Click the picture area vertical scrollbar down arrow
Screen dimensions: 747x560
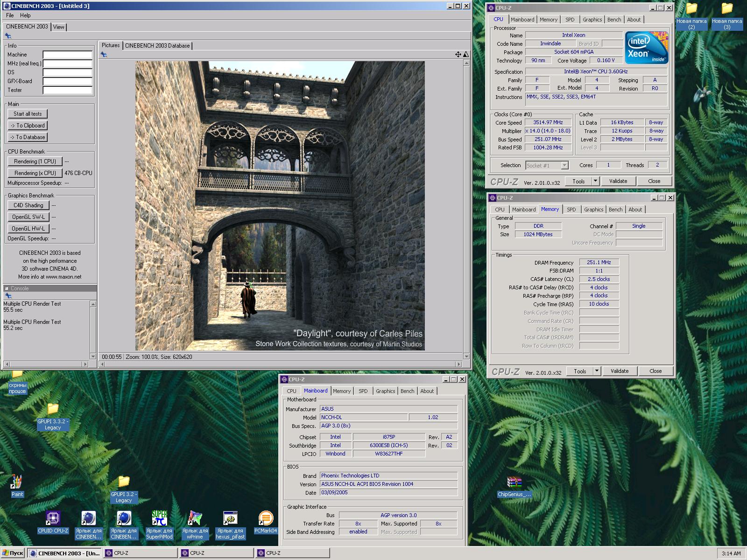pos(466,357)
